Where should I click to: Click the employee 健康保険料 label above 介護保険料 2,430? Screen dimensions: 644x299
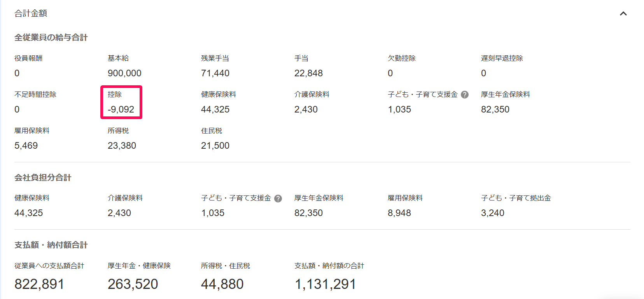pos(219,94)
